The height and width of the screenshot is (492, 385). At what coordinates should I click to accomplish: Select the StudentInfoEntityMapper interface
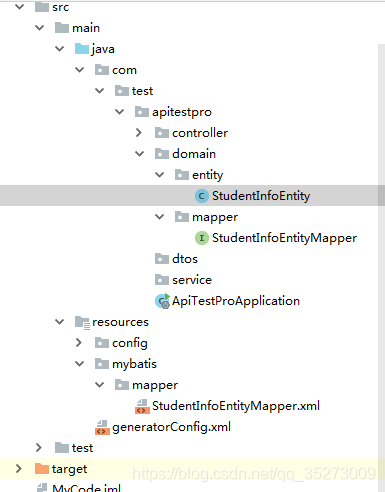[284, 238]
